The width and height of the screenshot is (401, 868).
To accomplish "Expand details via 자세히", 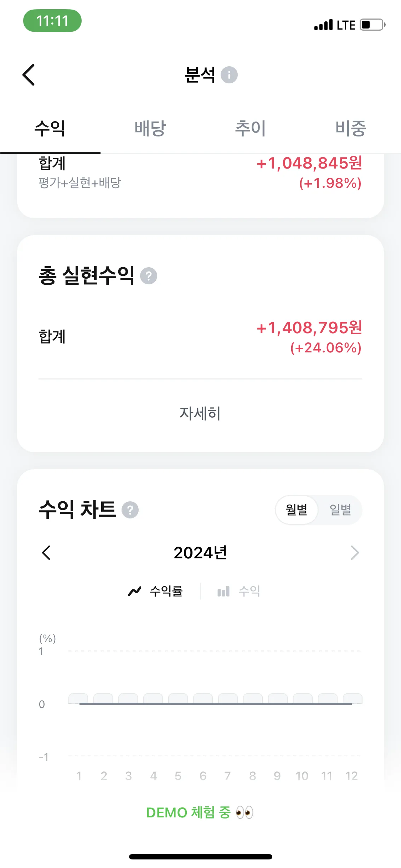I will tap(200, 413).
